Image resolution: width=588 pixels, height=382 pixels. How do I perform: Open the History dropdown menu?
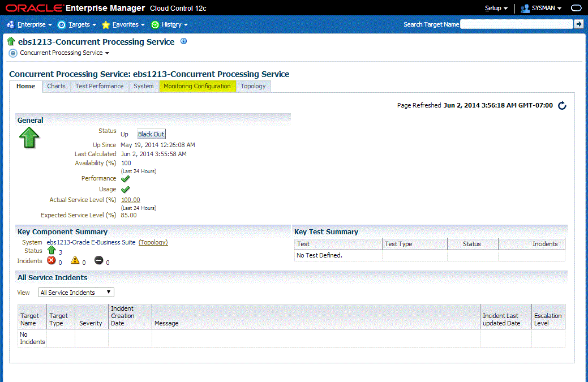click(x=175, y=25)
